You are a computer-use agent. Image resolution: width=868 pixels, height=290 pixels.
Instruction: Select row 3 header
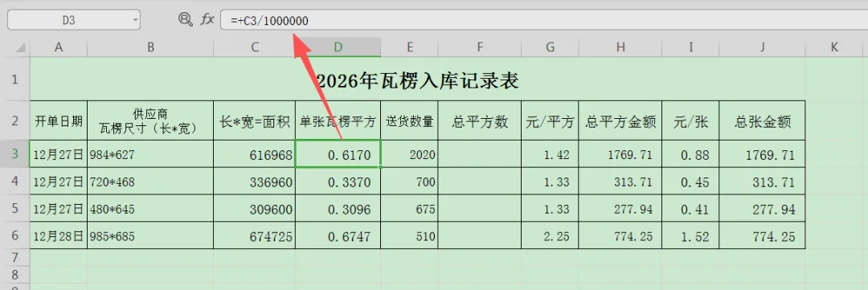15,153
